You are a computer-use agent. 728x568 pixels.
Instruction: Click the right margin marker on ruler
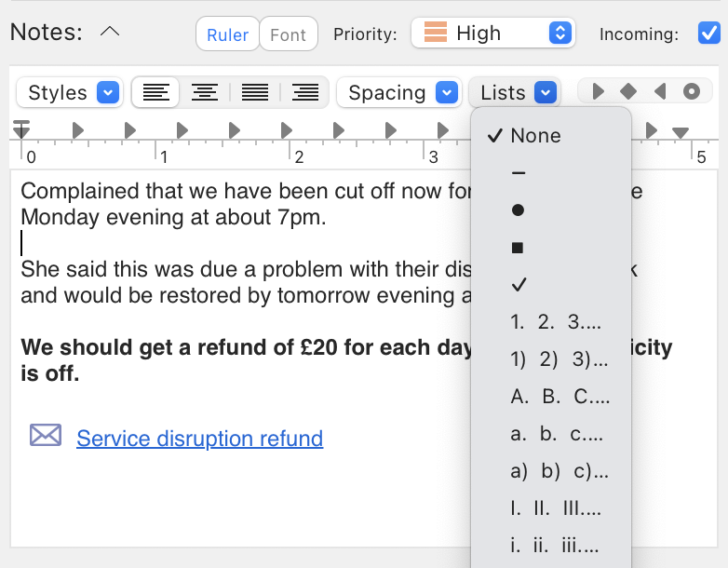[x=681, y=133]
